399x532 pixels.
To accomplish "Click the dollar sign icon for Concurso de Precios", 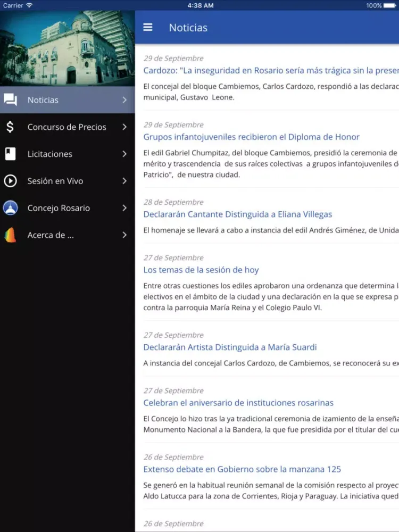I will pos(10,127).
